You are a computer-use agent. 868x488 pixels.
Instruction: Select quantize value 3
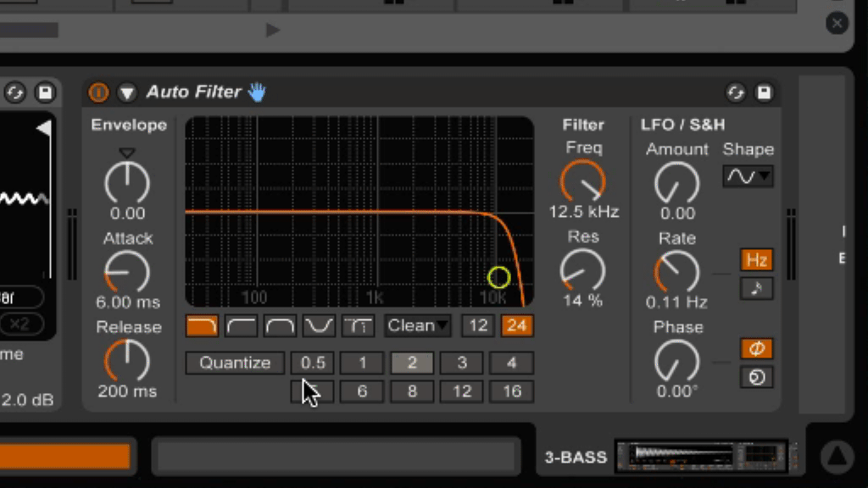pos(462,363)
